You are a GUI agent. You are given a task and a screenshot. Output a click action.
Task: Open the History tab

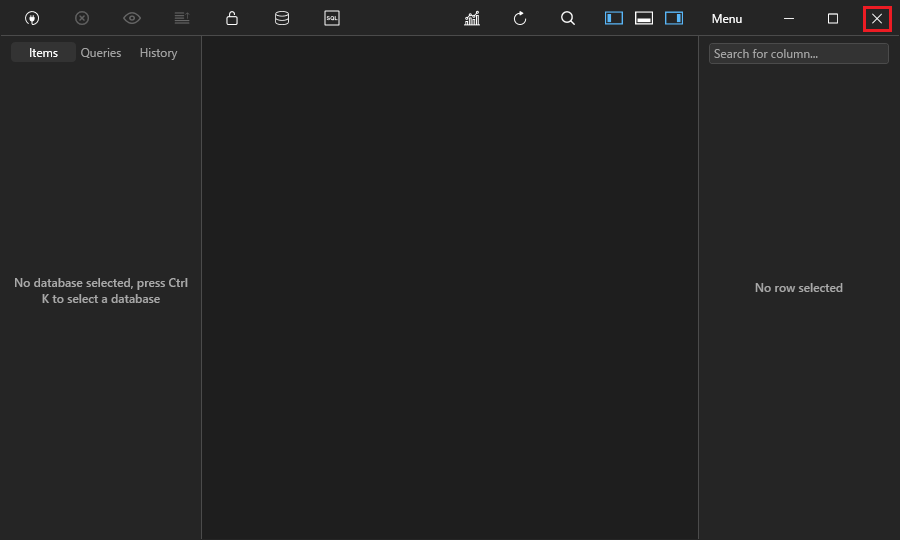point(158,53)
